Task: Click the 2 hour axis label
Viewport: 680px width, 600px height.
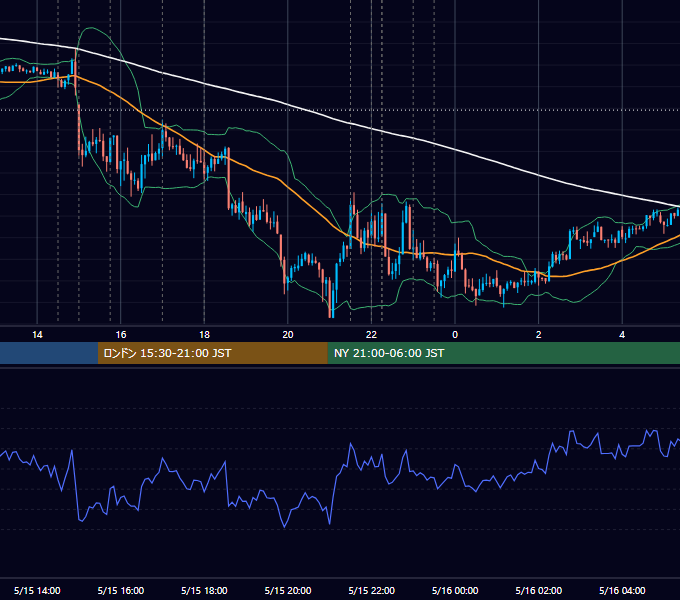Action: tap(539, 335)
